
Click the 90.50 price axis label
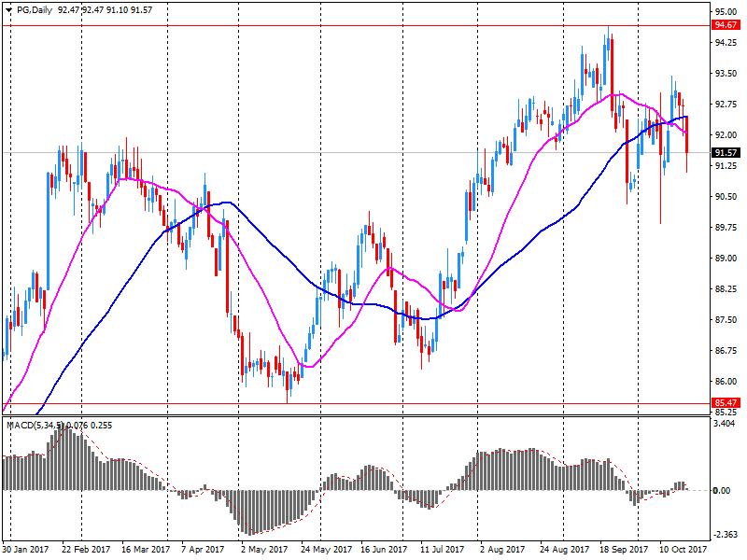pyautogui.click(x=726, y=197)
